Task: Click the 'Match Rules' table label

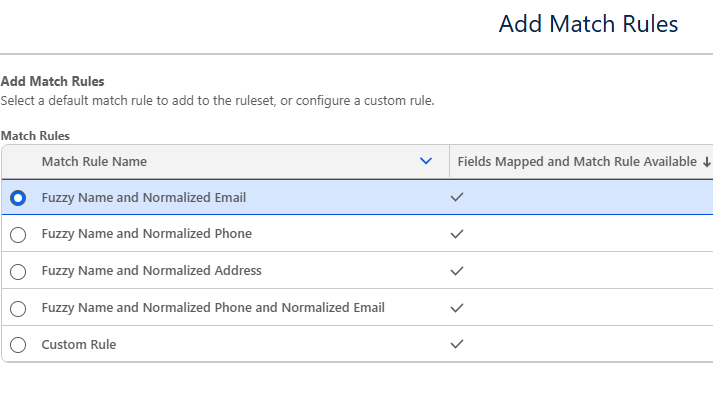Action: [35, 136]
